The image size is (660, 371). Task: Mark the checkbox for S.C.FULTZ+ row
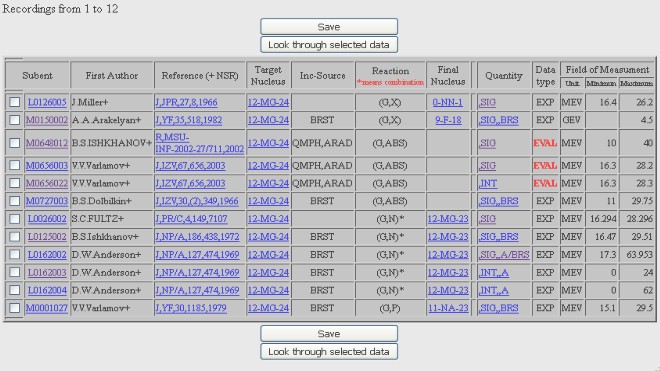coord(14,219)
